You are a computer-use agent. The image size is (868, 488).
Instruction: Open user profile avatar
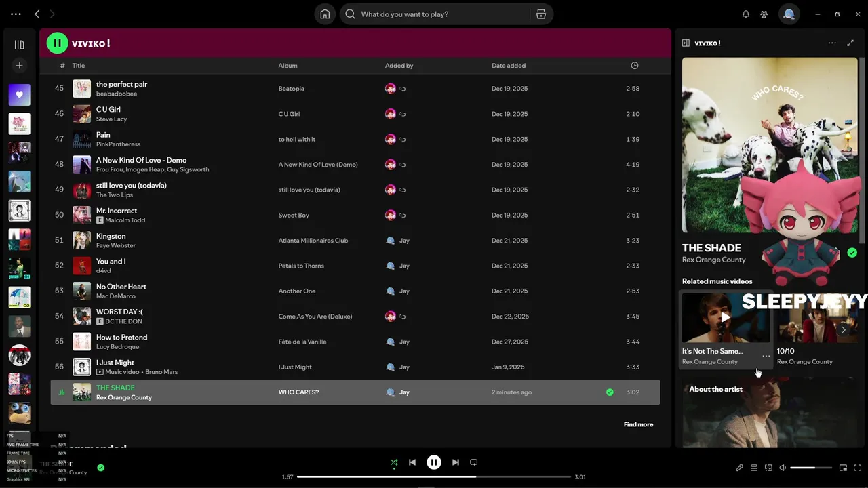point(789,14)
